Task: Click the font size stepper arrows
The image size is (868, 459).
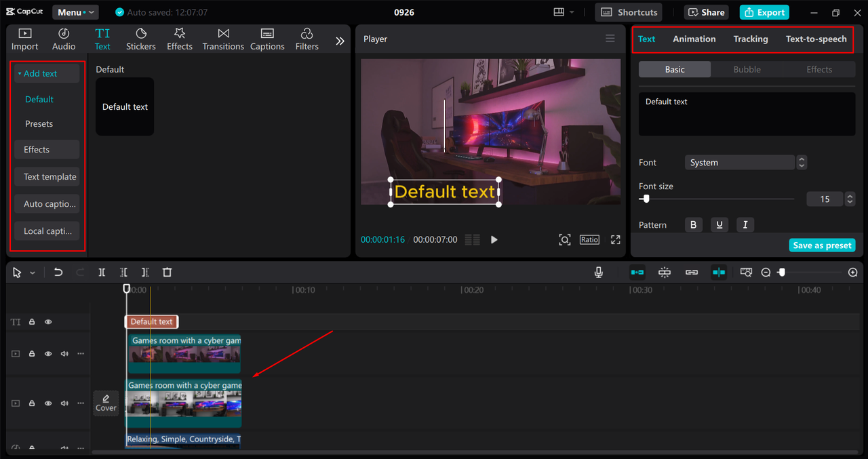Action: tap(850, 199)
